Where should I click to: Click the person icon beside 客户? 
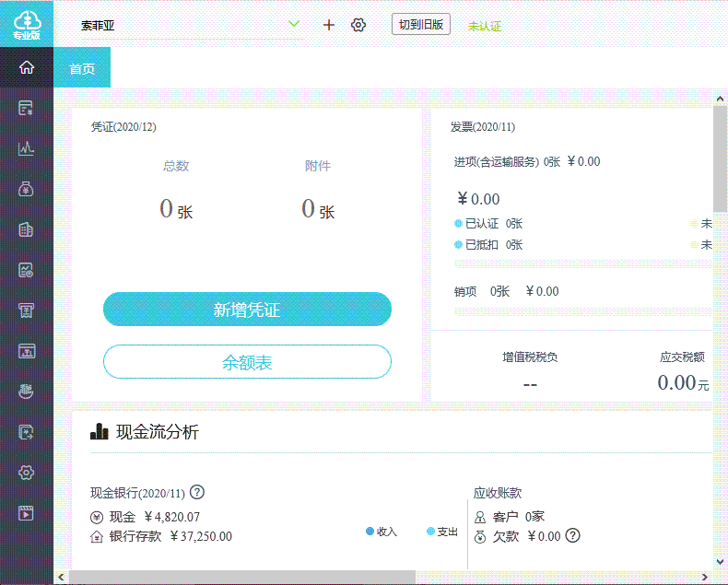[480, 517]
